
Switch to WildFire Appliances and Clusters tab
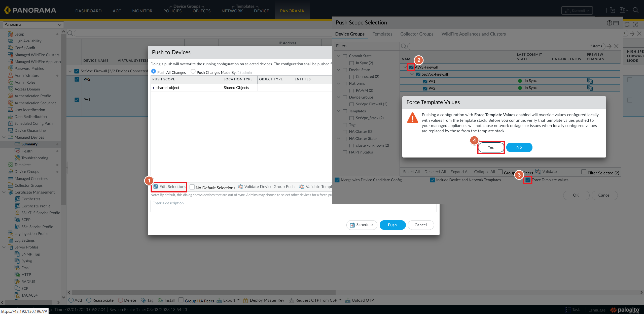coord(473,34)
